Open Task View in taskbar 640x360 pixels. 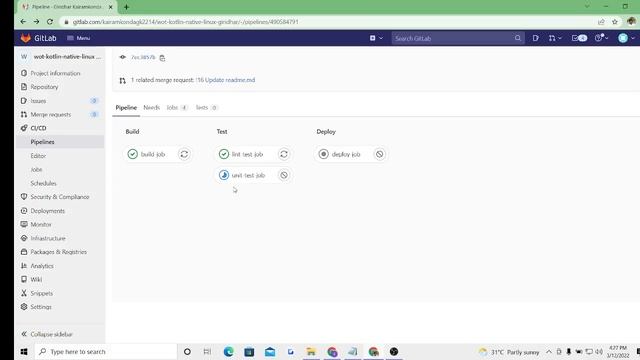[207, 351]
